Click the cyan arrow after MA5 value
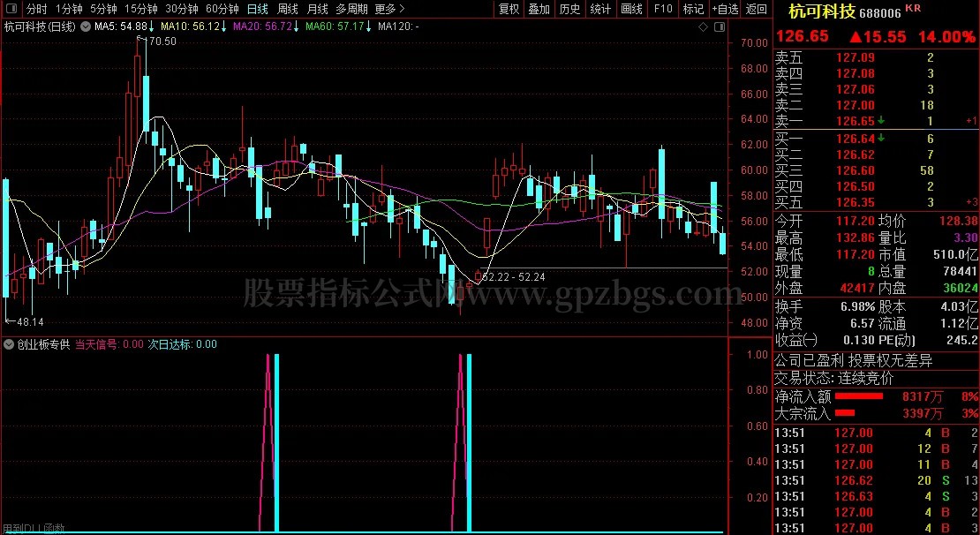The height and width of the screenshot is (535, 980). tap(152, 26)
